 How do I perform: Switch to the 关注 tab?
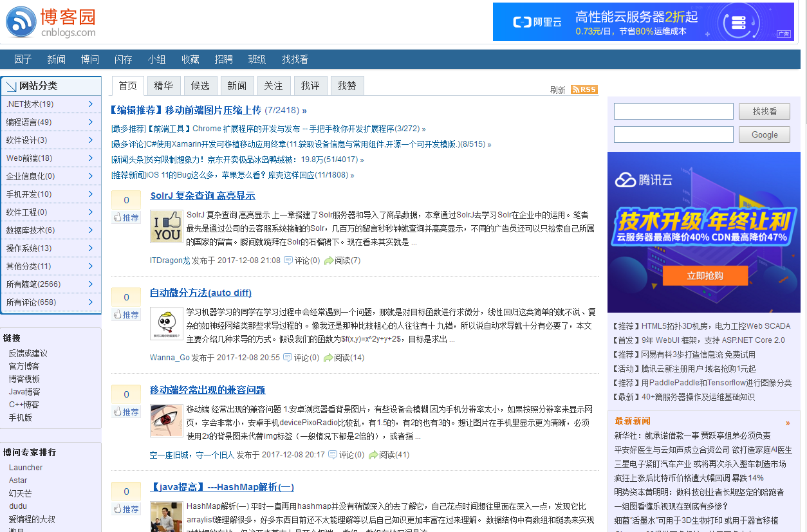[274, 86]
